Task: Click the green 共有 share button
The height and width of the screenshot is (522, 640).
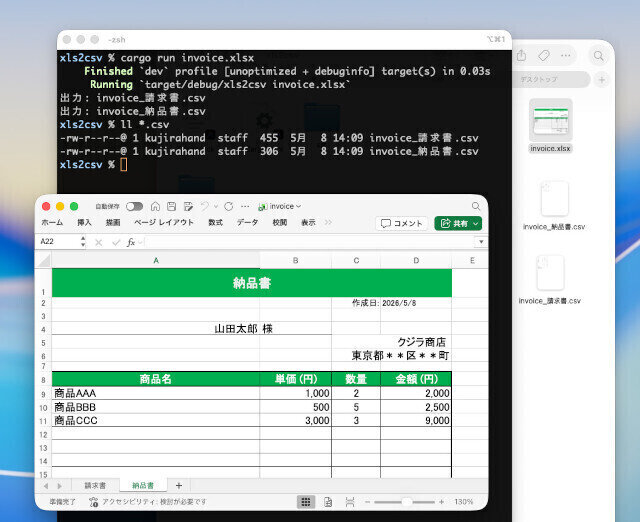Action: (458, 223)
